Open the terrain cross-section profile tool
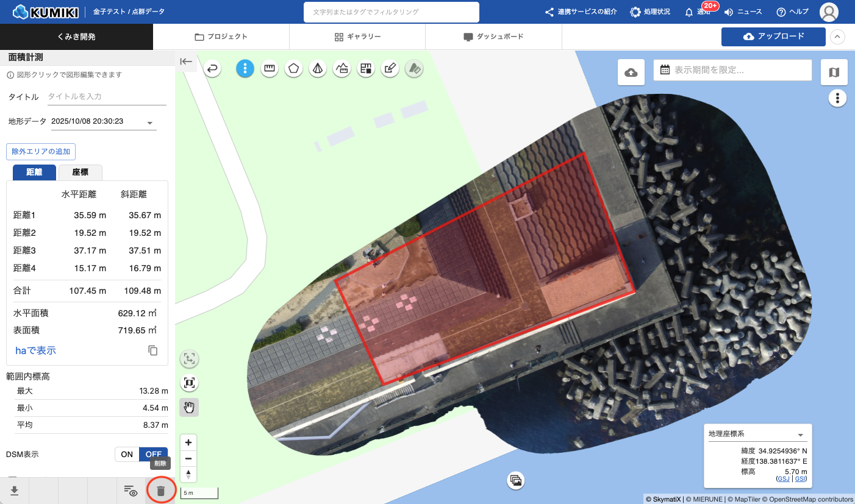Image resolution: width=855 pixels, height=504 pixels. pos(342,69)
